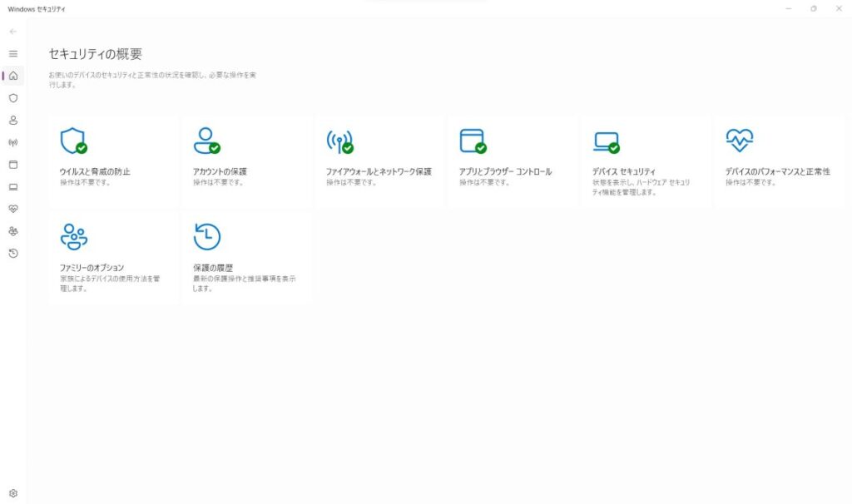Open Family options people icon in sidebar
The image size is (852, 504).
click(13, 231)
